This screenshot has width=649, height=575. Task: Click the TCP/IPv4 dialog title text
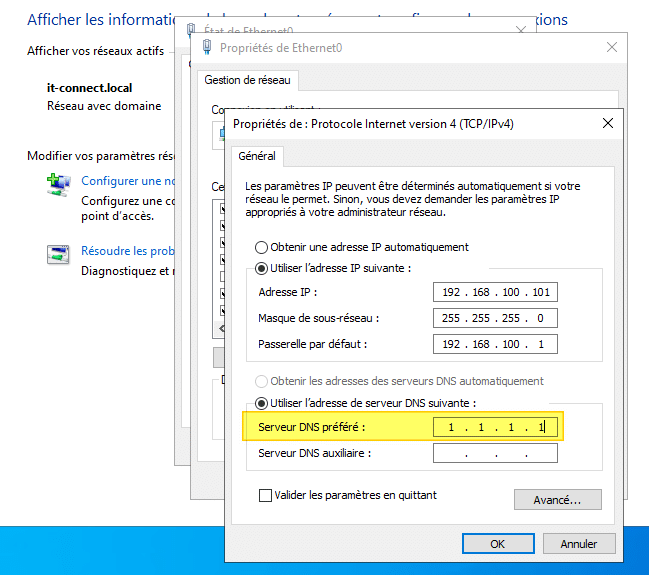(373, 124)
